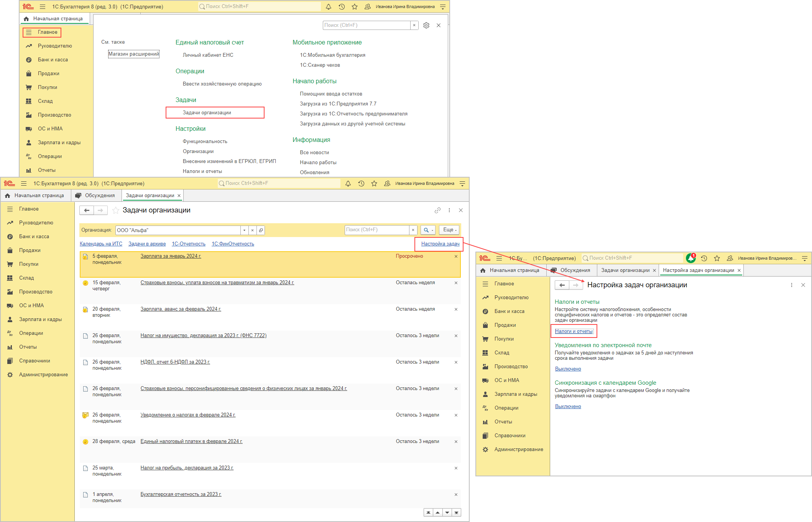Open ОС и НМА in middle window sidebar
The image size is (812, 522).
[x=31, y=306]
